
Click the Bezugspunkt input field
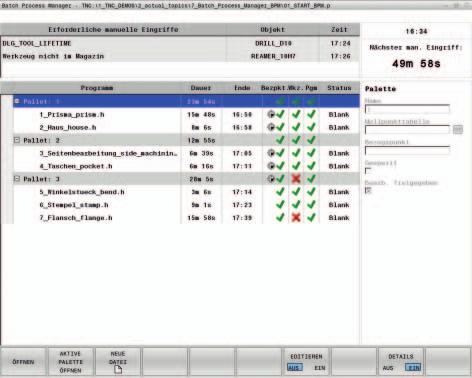(x=407, y=150)
